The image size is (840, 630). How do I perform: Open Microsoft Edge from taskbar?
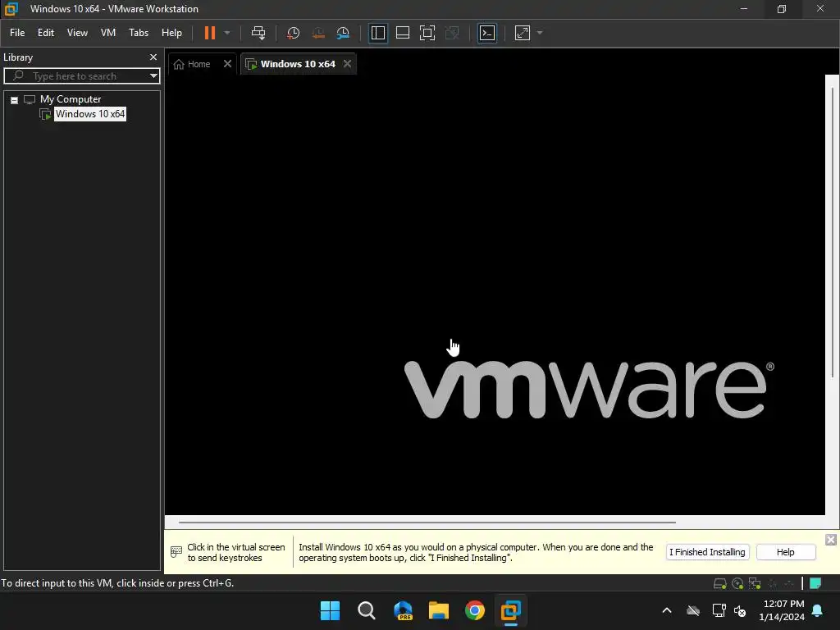coord(403,610)
